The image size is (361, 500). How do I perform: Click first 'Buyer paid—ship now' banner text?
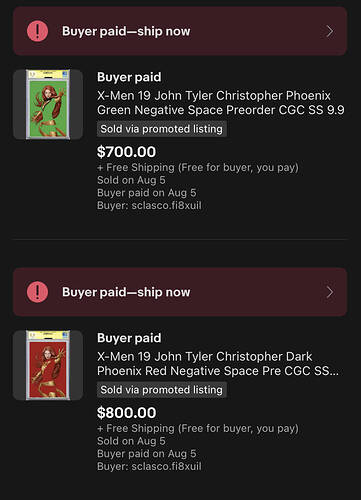126,31
